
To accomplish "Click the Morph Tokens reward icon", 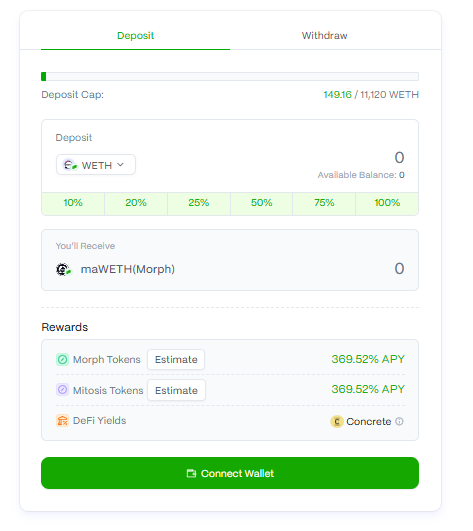I will point(63,359).
